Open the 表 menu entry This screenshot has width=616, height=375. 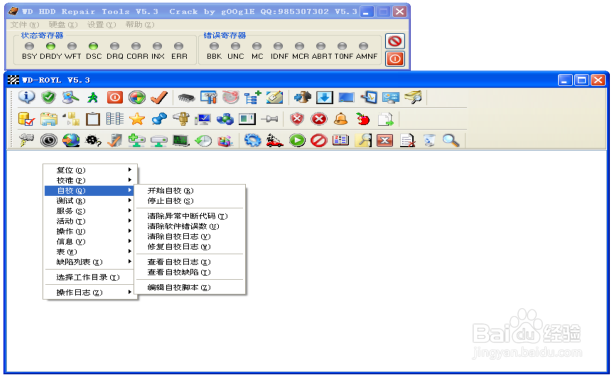coord(90,251)
